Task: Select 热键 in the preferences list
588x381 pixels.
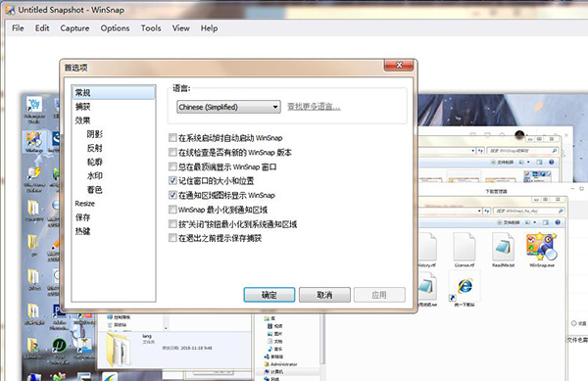Action: (83, 231)
